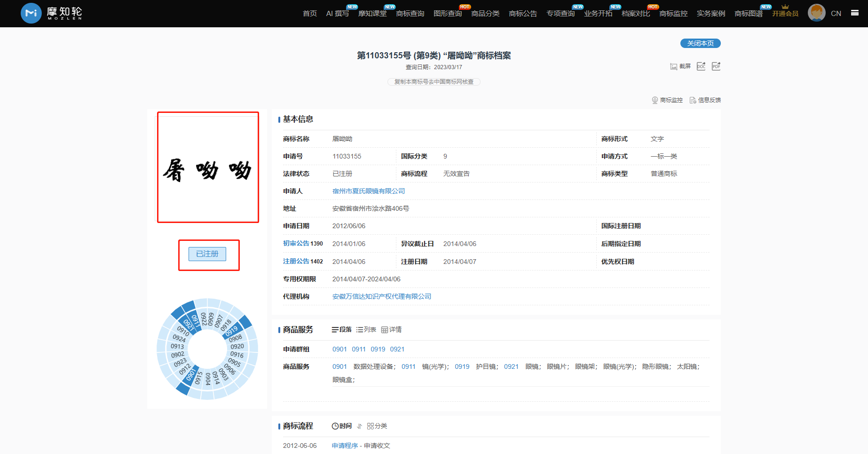Switch goods view to 段落 mode
The image size is (868, 454).
342,330
